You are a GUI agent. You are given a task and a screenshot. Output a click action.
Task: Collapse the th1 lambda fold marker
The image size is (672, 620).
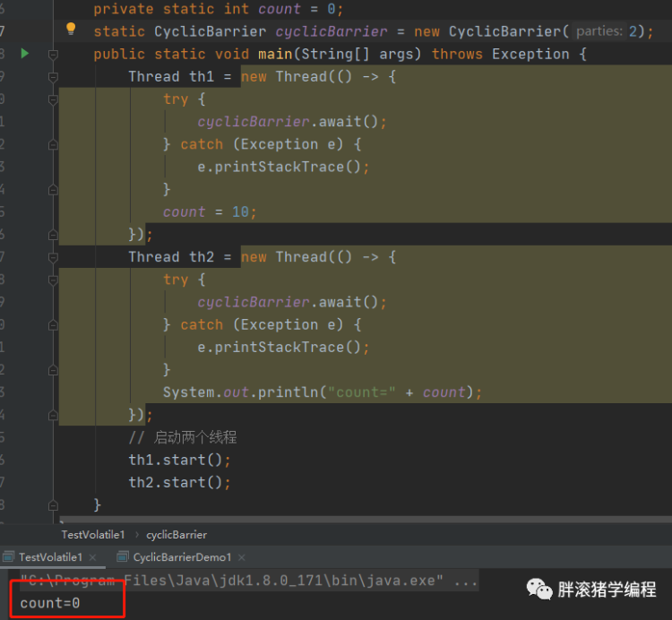pos(53,77)
